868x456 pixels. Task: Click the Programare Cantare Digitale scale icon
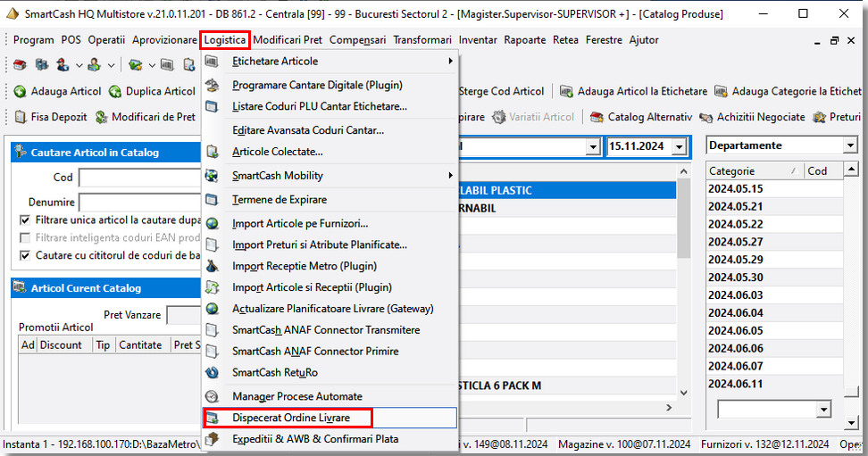point(212,85)
